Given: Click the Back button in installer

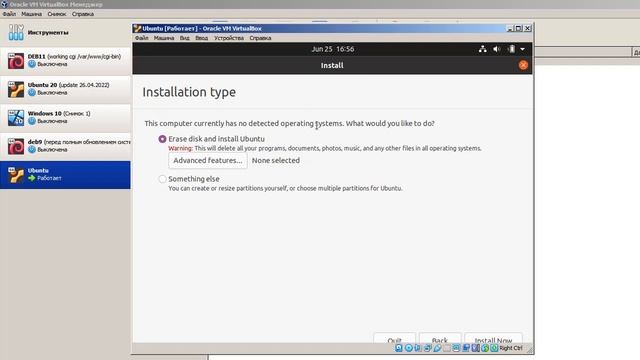Looking at the screenshot, I should point(440,338).
